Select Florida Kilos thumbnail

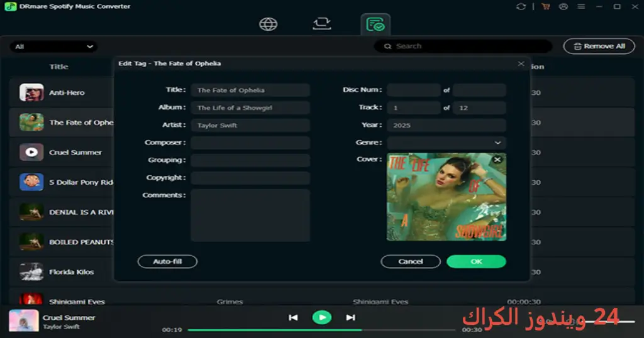click(x=31, y=272)
